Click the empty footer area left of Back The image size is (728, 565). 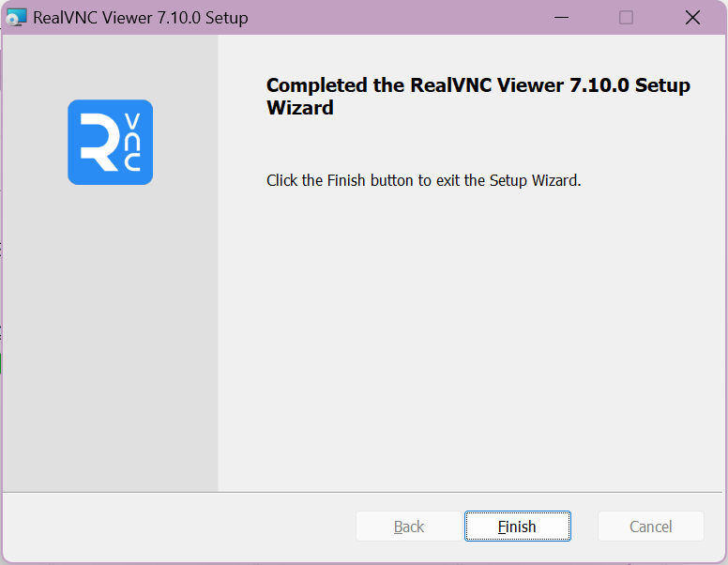click(178, 527)
